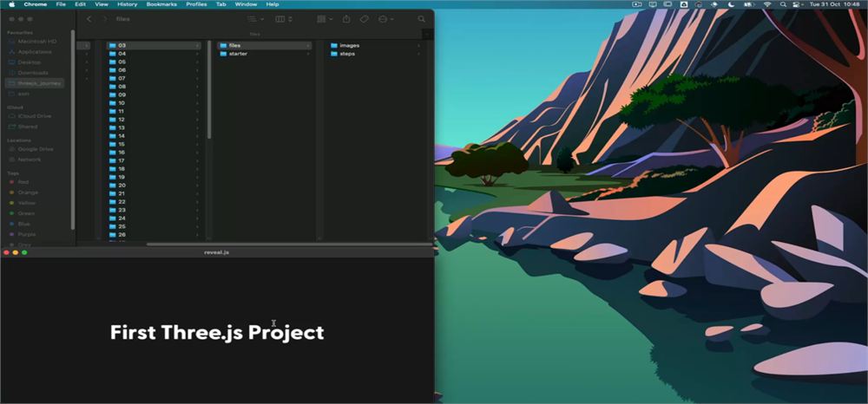
Task: Expand the starter folder chevron
Action: 308,54
